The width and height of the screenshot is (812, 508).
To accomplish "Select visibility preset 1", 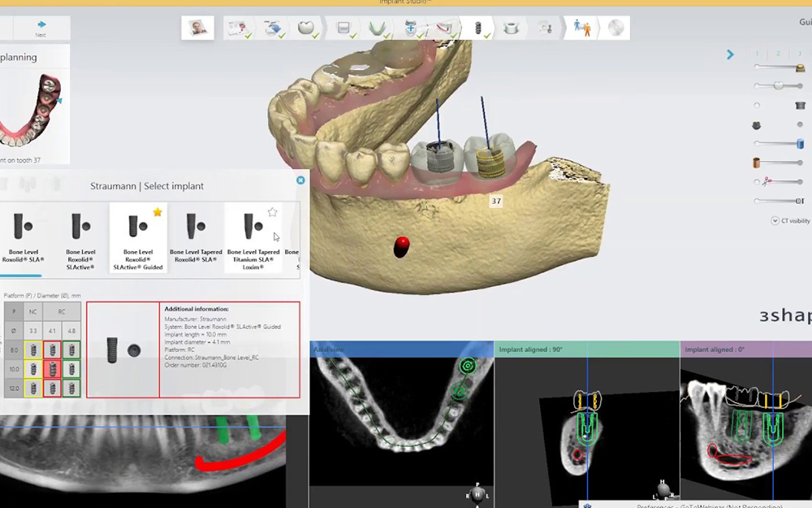I will click(x=757, y=54).
